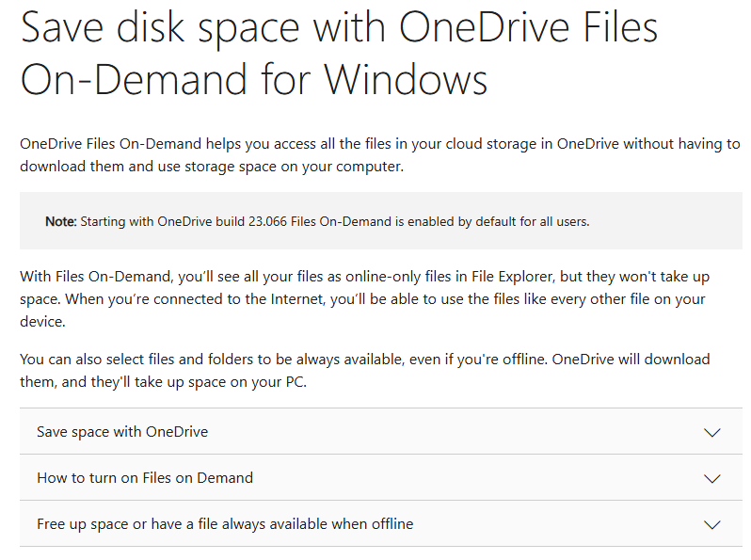Select the 'How to turn on Files on Demand' heading text
This screenshot has height=560, width=751.
[x=145, y=477]
